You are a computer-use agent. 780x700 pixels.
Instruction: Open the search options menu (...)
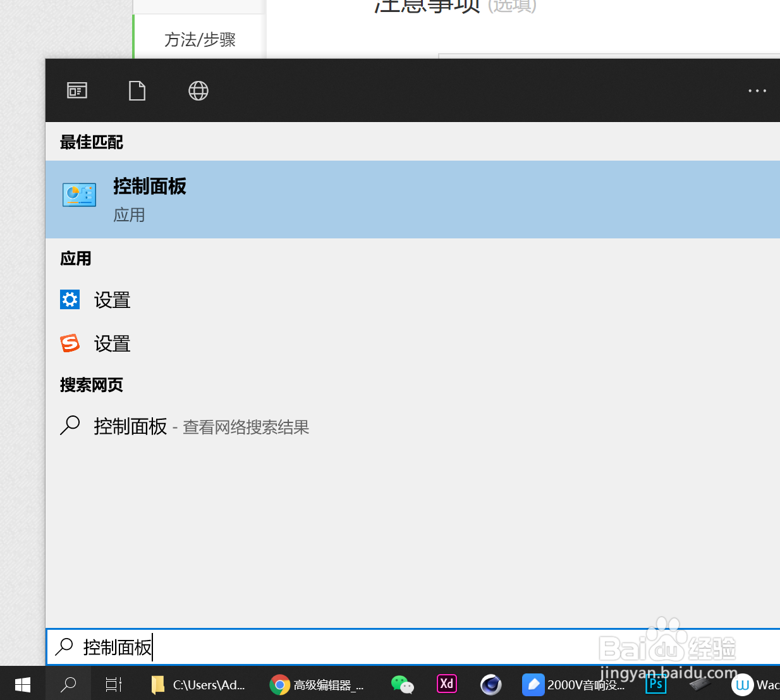pyautogui.click(x=757, y=90)
